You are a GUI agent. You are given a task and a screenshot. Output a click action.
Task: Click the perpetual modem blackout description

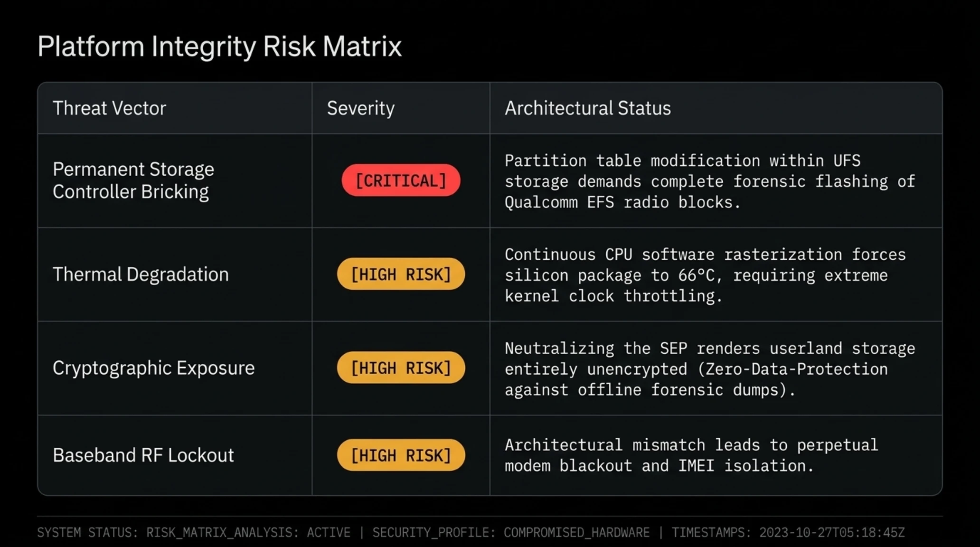pyautogui.click(x=691, y=455)
